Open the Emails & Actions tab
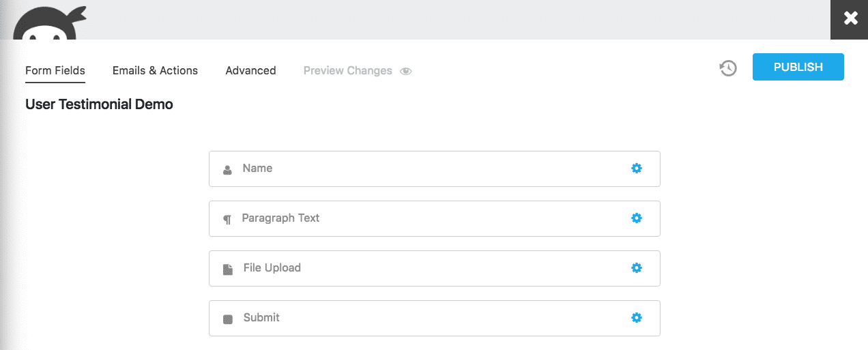 point(155,70)
